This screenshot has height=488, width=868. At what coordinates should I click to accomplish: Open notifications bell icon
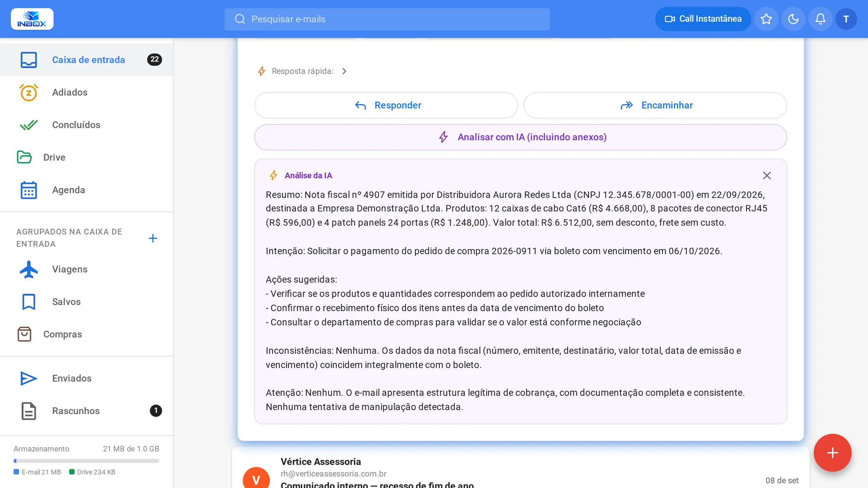820,19
